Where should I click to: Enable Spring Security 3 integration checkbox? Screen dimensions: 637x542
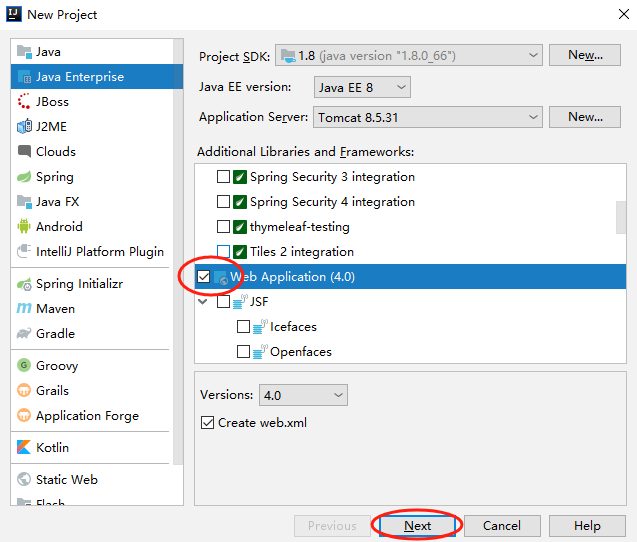(223, 177)
